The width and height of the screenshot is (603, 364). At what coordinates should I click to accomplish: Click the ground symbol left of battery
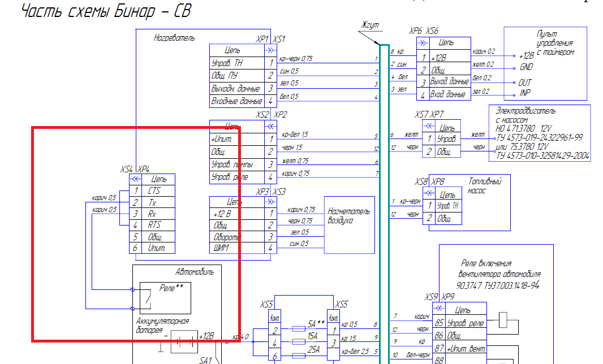point(161,346)
